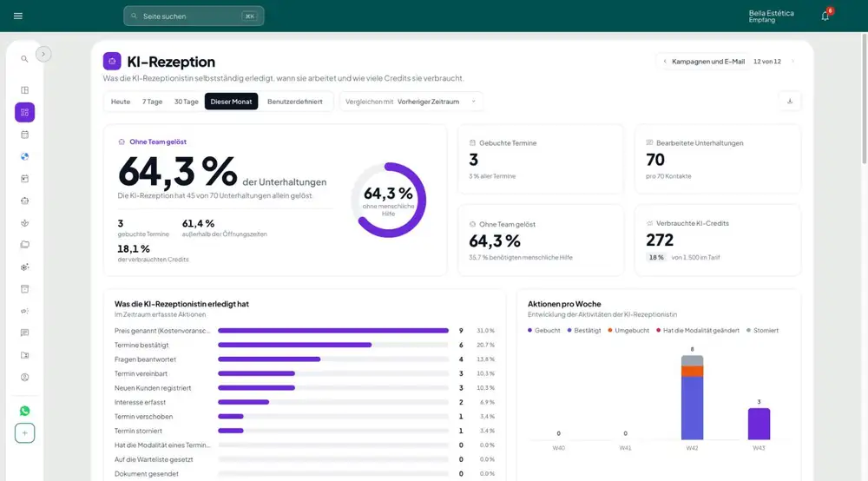Open the chat message icon in sidebar
The height and width of the screenshot is (481, 868).
(x=25, y=333)
